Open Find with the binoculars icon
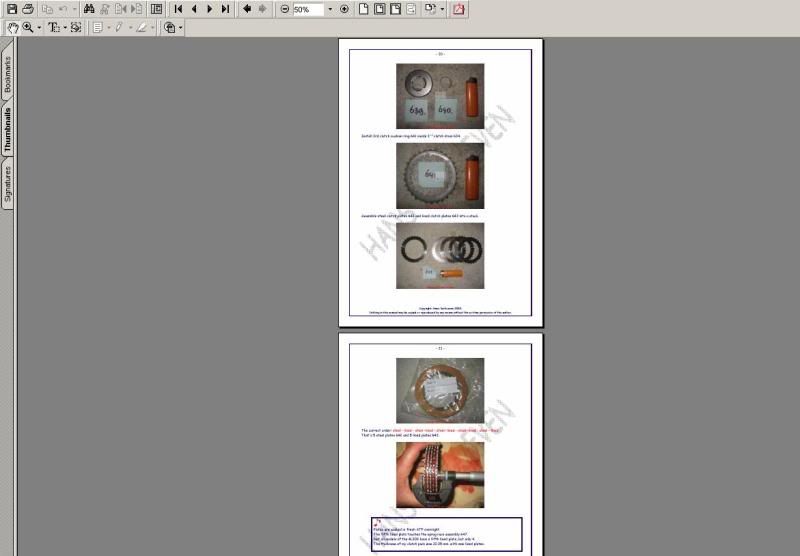 [89, 9]
